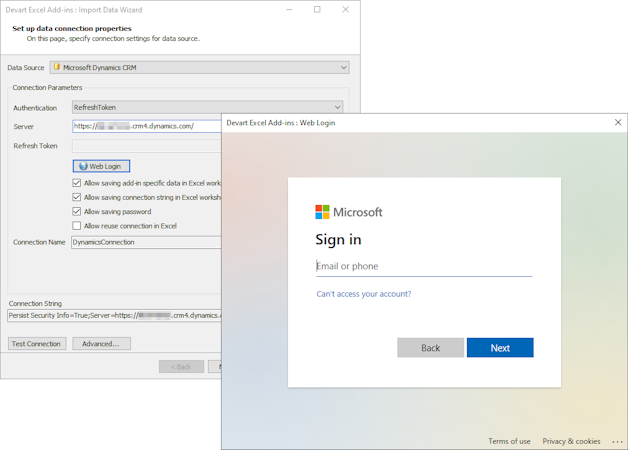Uncheck Allow saving password
Screen dimensions: 628x450
(76, 211)
